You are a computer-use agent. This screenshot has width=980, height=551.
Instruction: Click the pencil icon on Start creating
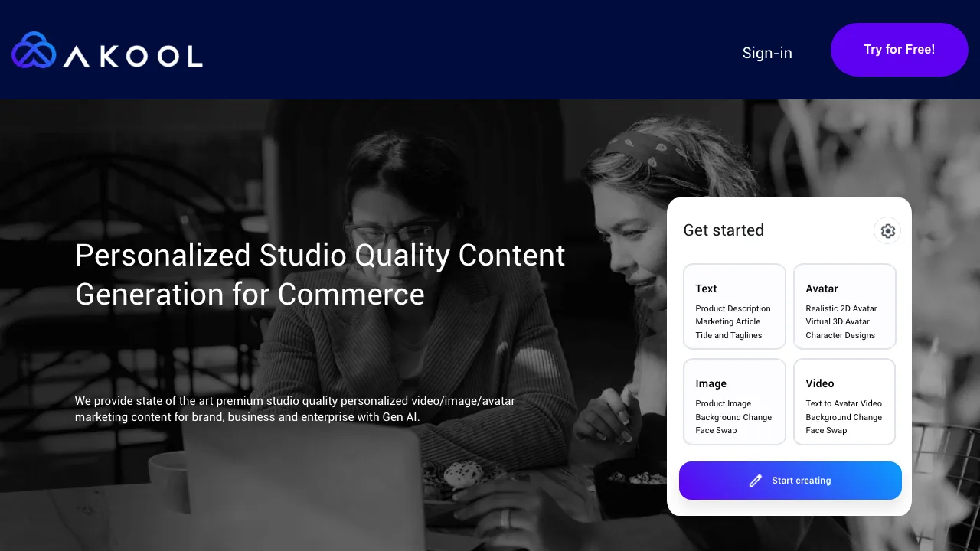(756, 481)
